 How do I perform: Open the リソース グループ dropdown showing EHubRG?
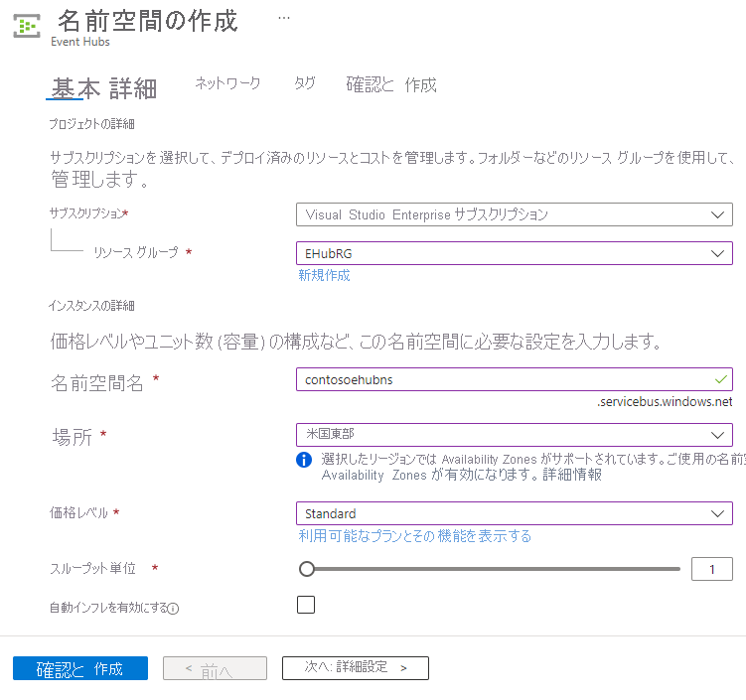515,253
